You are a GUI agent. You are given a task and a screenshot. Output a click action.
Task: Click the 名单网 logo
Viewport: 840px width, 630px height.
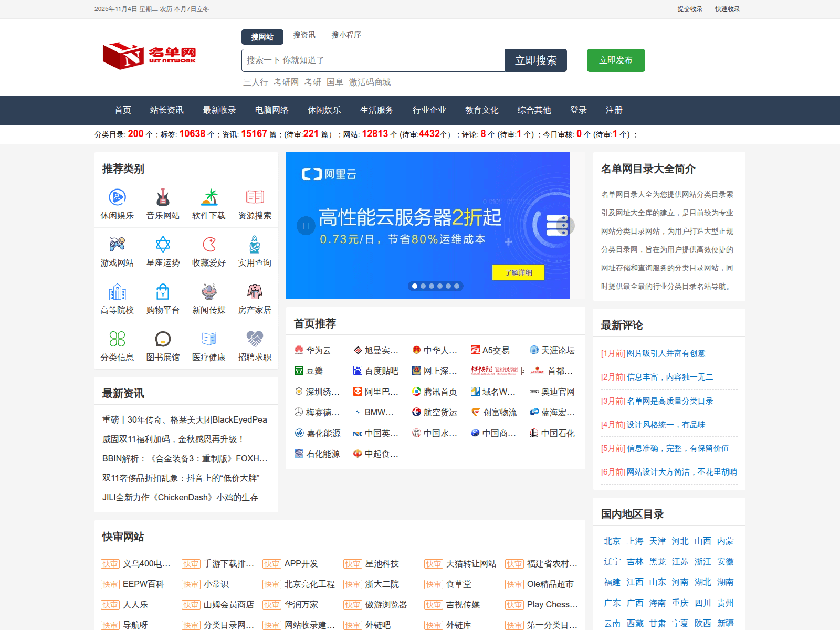click(149, 56)
